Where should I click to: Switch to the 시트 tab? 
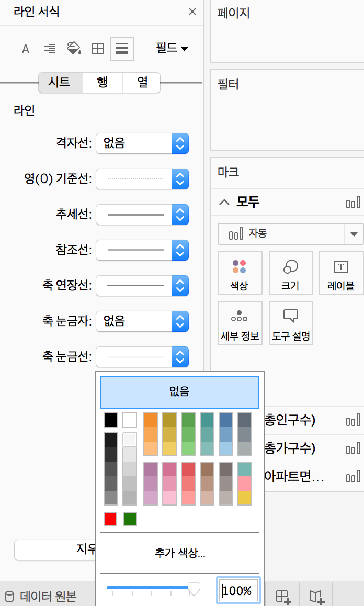61,82
